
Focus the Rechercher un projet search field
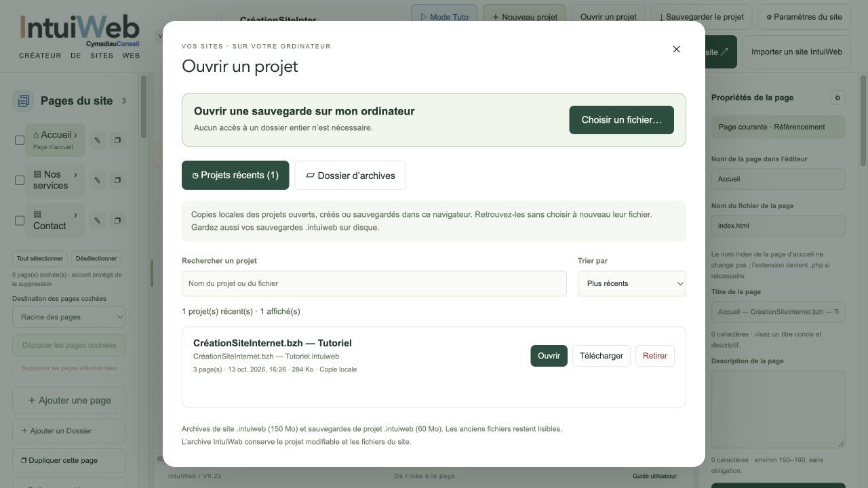click(x=374, y=283)
